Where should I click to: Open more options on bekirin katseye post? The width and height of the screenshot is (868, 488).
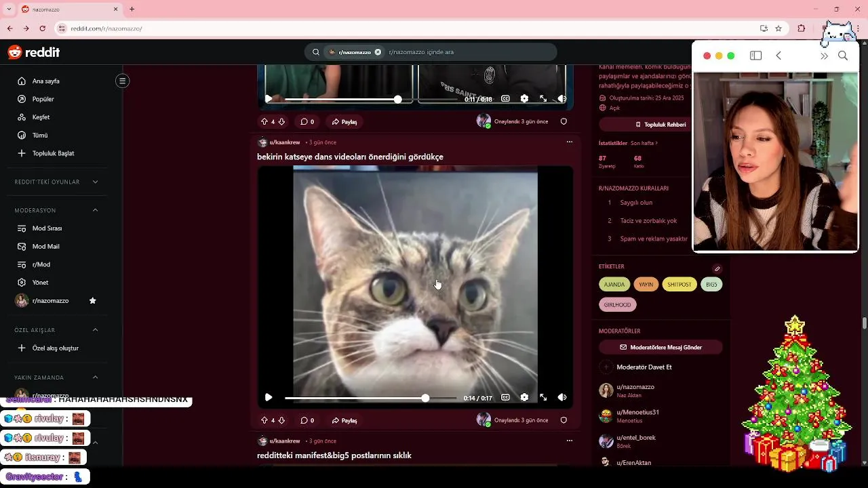click(570, 142)
